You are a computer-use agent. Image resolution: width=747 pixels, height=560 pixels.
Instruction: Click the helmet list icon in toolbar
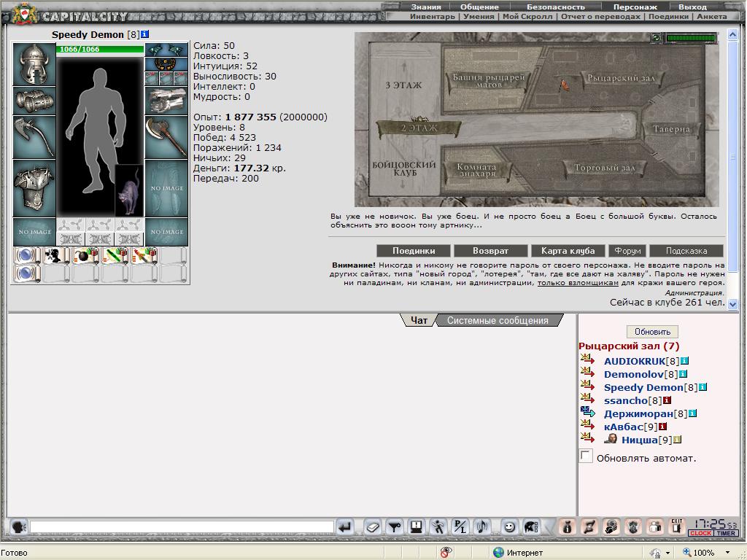[x=531, y=526]
